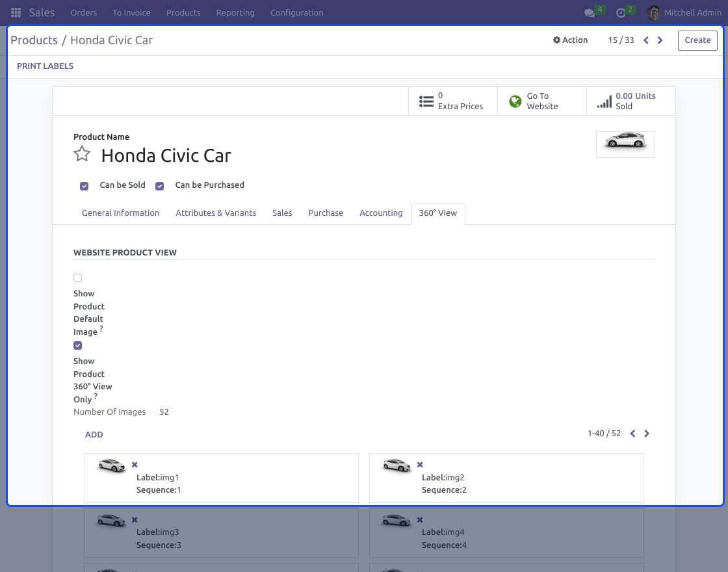Click the product main image thumbnail
The image size is (728, 572).
[x=625, y=144]
